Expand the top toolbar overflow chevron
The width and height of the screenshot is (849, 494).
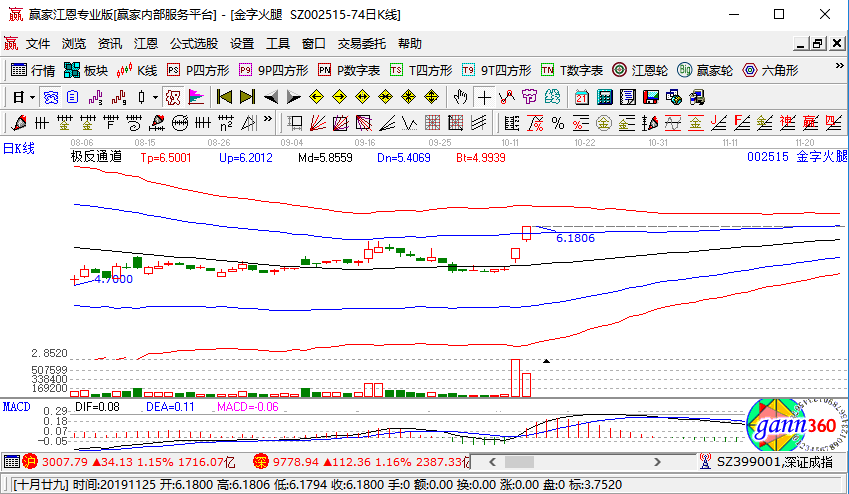click(840, 66)
